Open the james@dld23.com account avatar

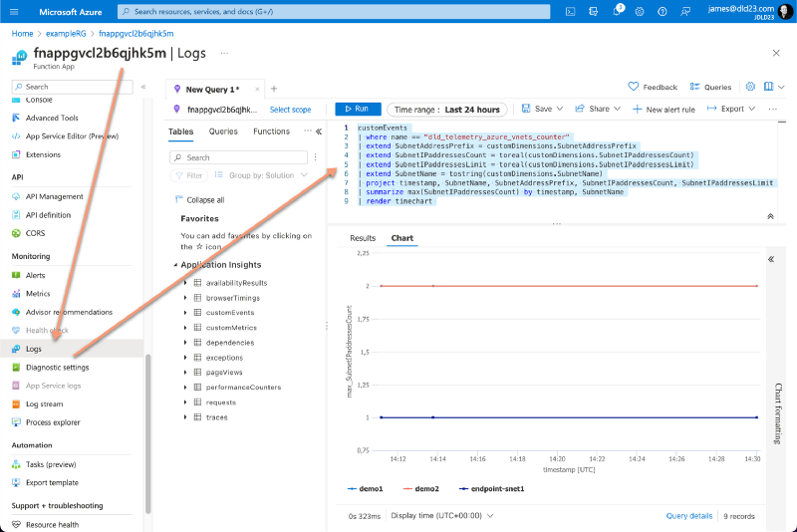[x=786, y=11]
